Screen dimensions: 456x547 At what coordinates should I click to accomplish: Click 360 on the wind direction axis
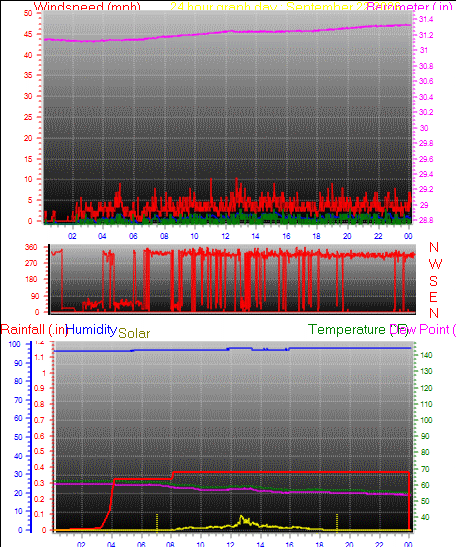31,247
